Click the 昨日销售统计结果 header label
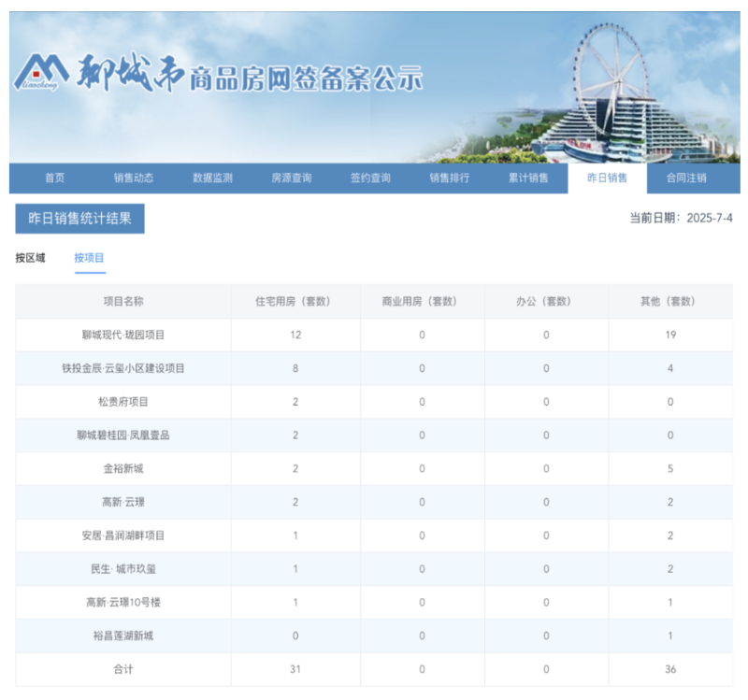748x700 pixels. [81, 218]
